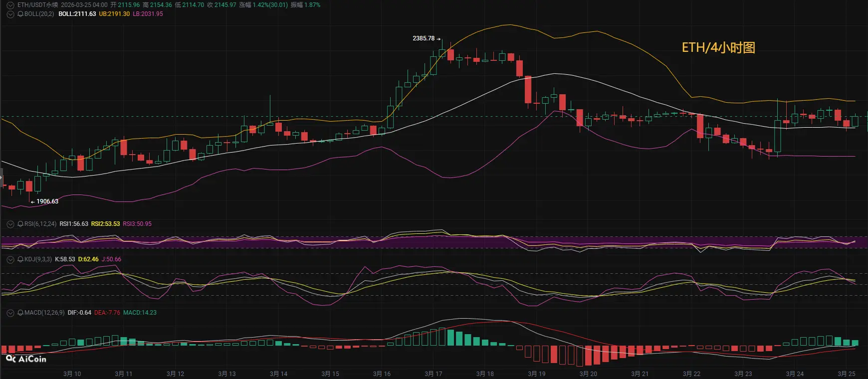Collapse the MACD(12,26,9) indicator panel
Viewport: 868px width, 379px height.
pos(10,313)
